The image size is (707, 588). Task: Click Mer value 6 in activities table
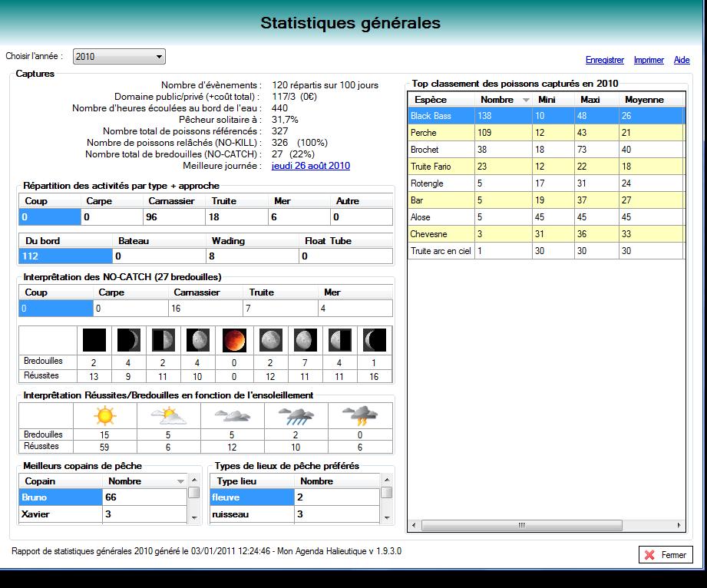tap(299, 217)
